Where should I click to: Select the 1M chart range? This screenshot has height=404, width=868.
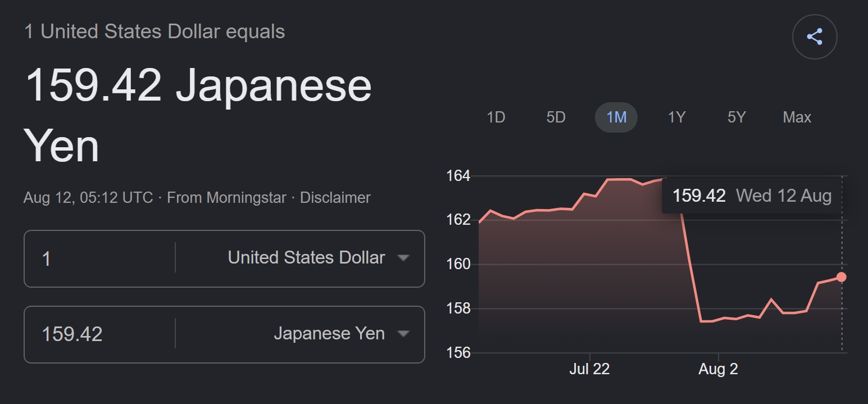616,117
